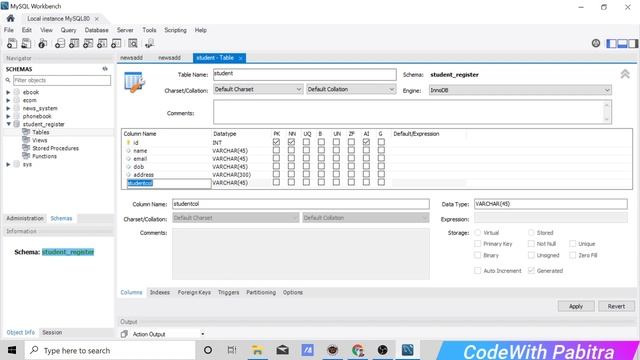
Task: Open the Database menu
Action: point(97,30)
